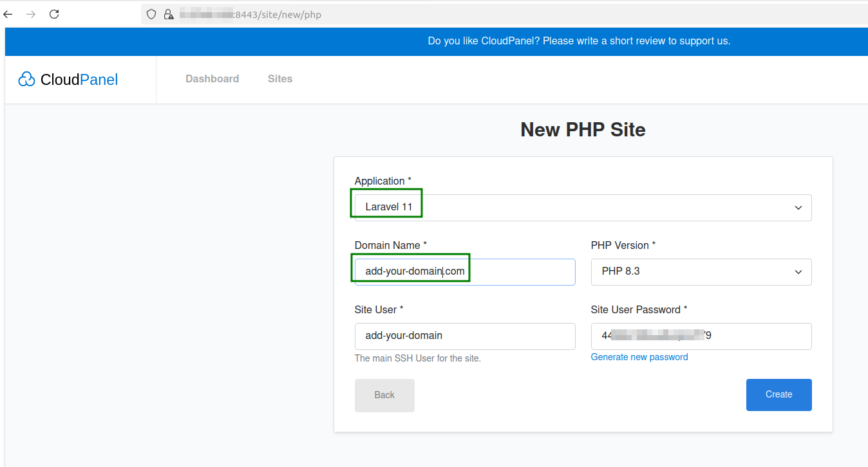Click the blue Create button
868x467 pixels.
pyautogui.click(x=779, y=395)
